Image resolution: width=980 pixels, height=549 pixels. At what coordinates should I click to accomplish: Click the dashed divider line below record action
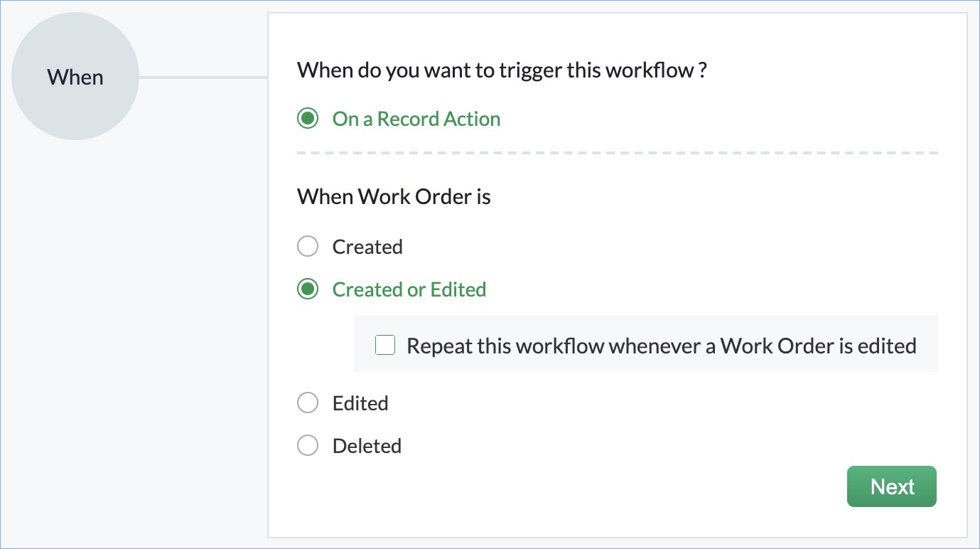tap(617, 153)
